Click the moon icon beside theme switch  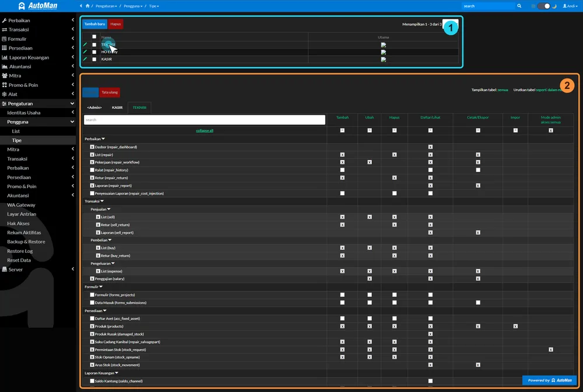(x=554, y=6)
